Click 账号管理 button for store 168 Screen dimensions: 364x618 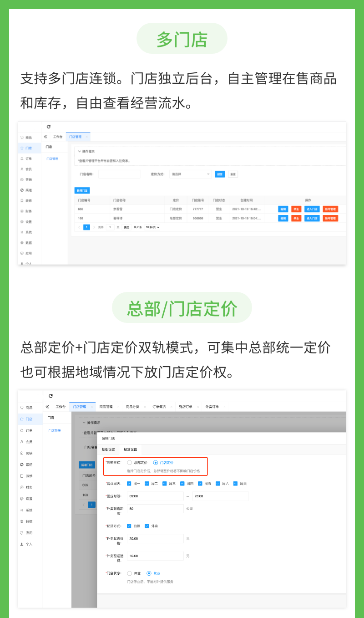point(330,219)
